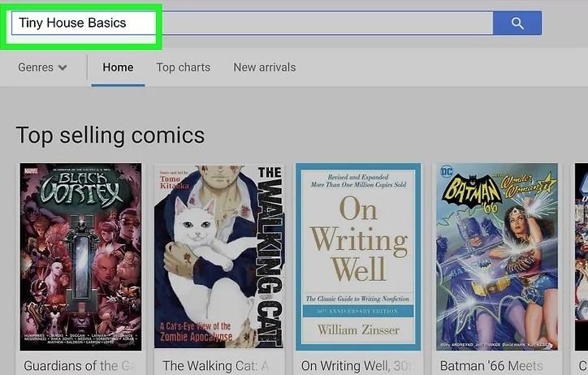Select the Batman '66 Wonder Woman cover
The width and height of the screenshot is (588, 375).
pos(497,256)
